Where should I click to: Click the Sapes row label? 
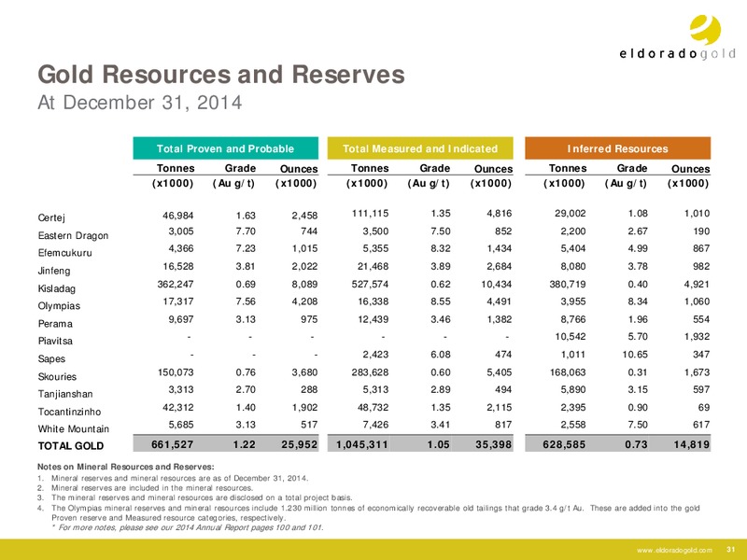pyautogui.click(x=51, y=359)
